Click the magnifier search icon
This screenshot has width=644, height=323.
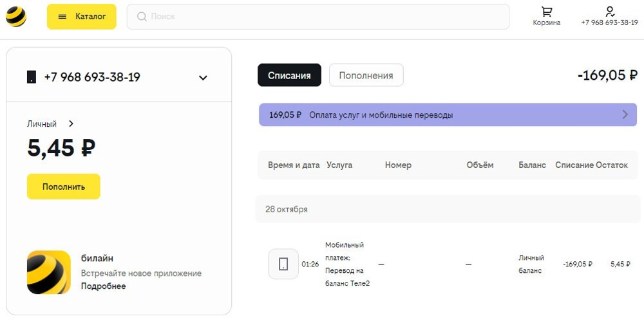(142, 17)
